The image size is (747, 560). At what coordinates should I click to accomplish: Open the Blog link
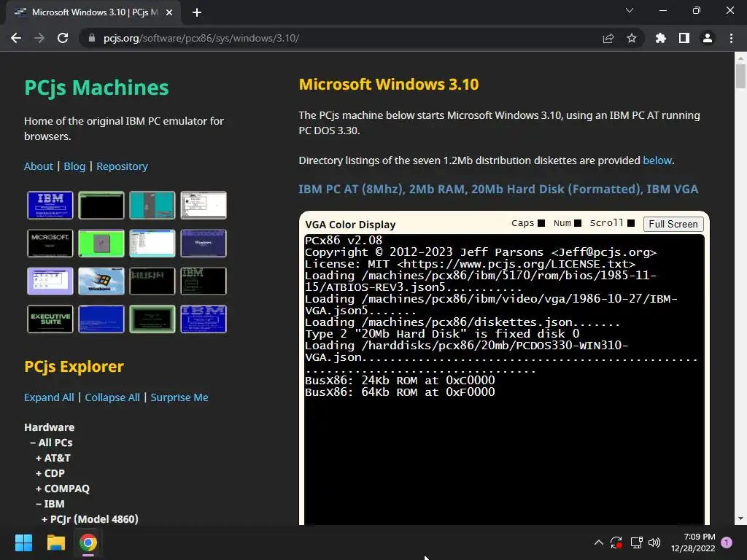tap(74, 166)
